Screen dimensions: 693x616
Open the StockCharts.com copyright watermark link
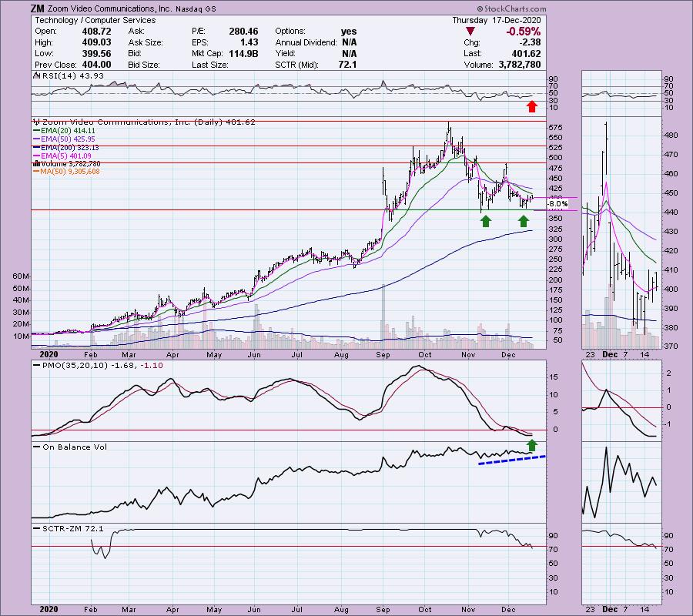tap(511, 8)
